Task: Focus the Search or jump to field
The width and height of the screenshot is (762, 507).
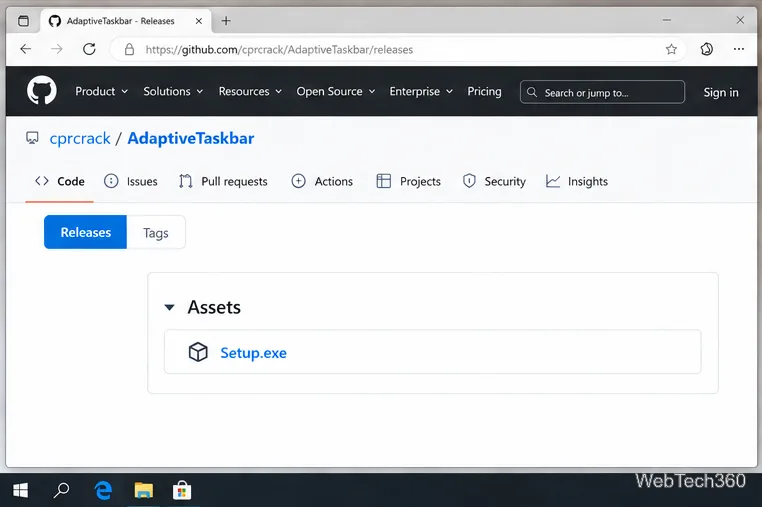Action: point(603,92)
